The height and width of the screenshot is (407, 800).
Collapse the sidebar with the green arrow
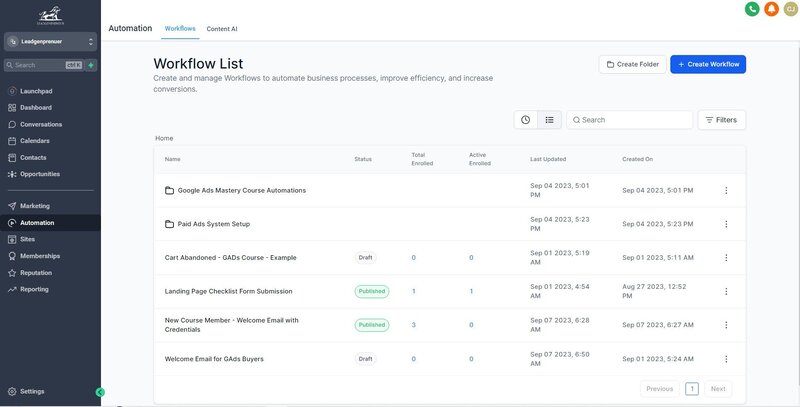click(x=100, y=392)
